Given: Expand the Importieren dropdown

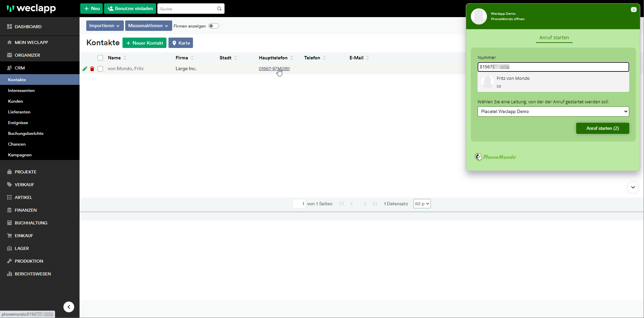Looking at the screenshot, I should (104, 26).
